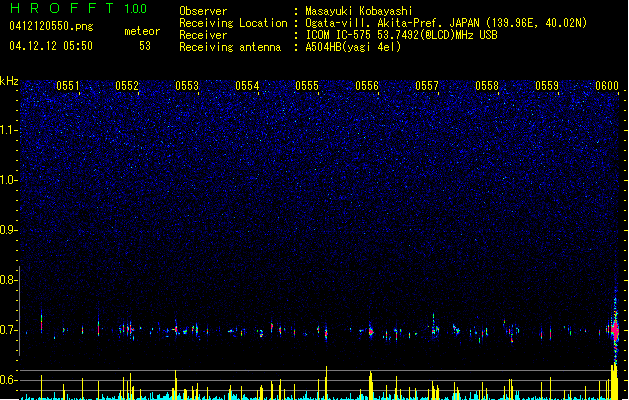Click the receiver value ICOM IC-575 53.7492
The image size is (629, 400).
tap(401, 35)
